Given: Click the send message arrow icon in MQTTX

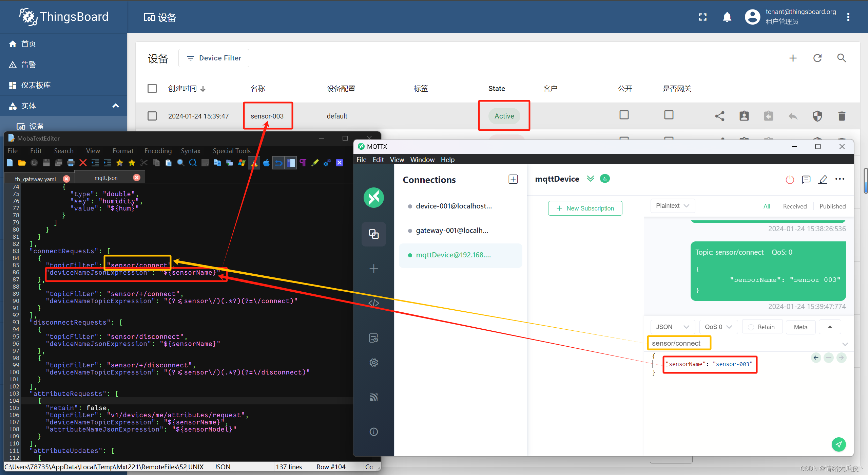Looking at the screenshot, I should point(840,445).
